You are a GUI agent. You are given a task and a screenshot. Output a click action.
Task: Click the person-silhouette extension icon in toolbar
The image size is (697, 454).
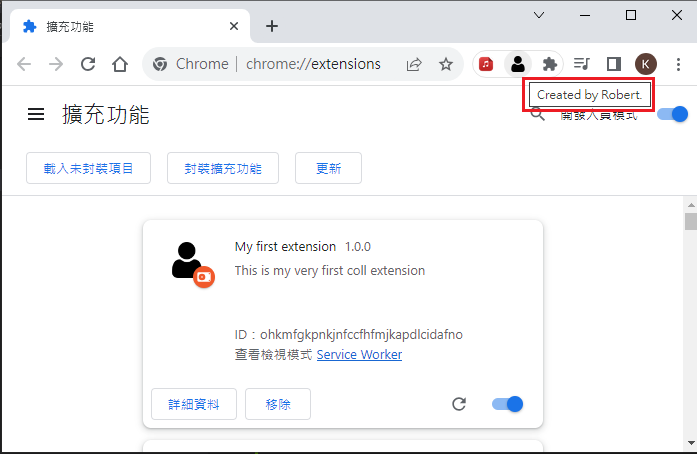(517, 64)
